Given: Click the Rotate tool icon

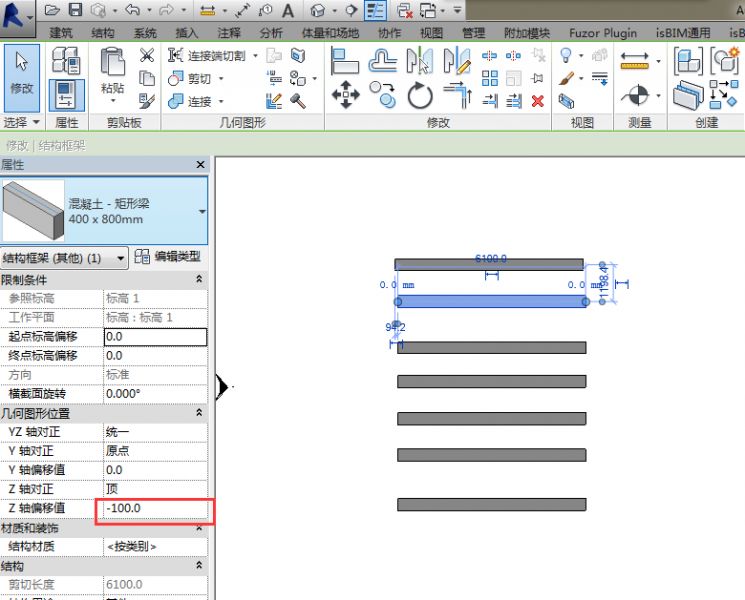Looking at the screenshot, I should coord(420,97).
